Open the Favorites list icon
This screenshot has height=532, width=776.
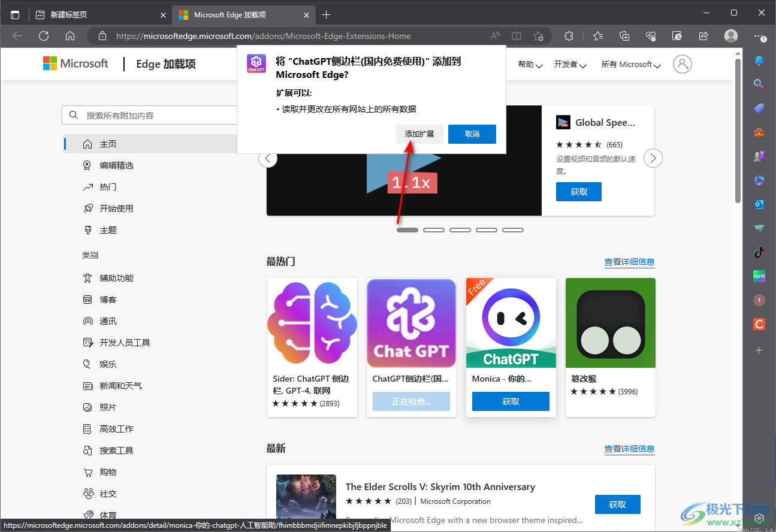coord(598,36)
